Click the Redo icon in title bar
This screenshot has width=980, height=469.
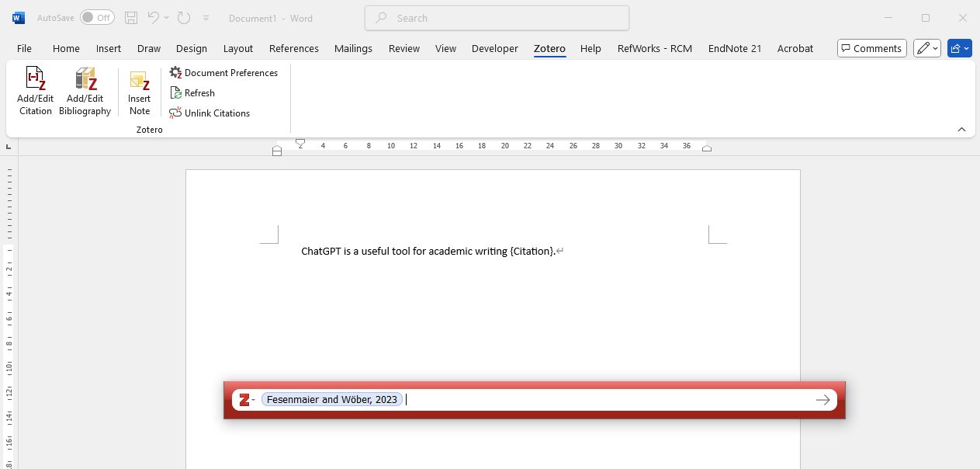(x=184, y=18)
